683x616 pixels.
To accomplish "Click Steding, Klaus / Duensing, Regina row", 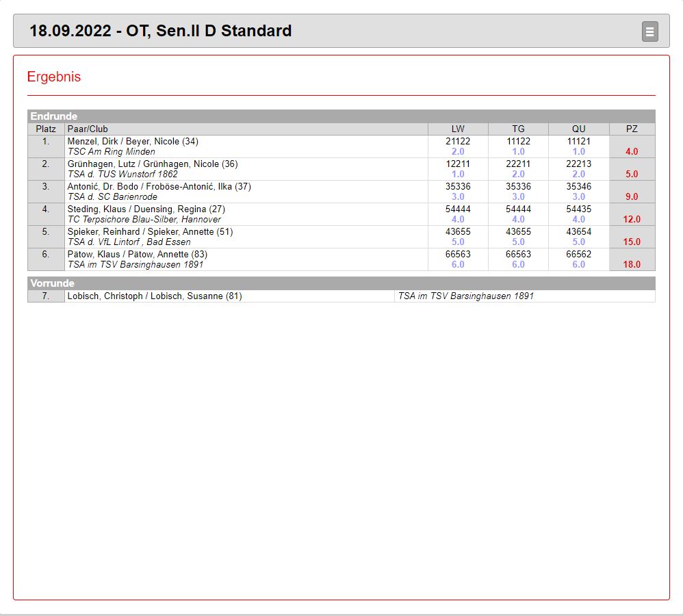I will coord(146,209).
